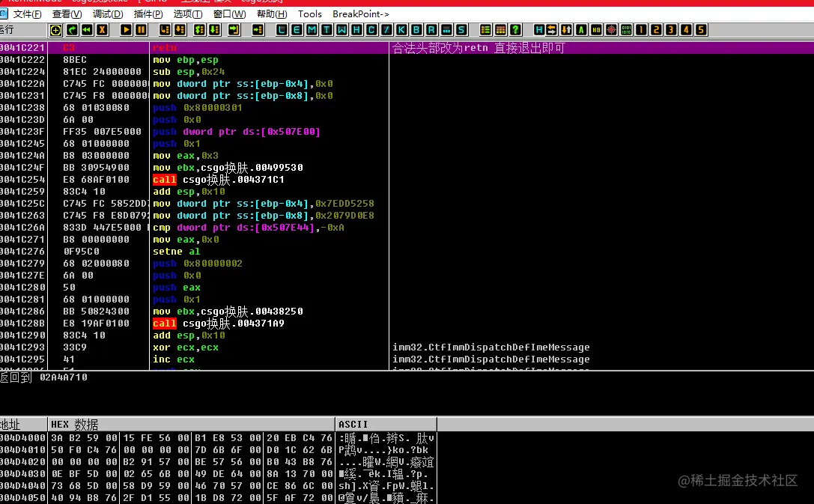The image size is (814, 504).
Task: Click the 地址 dump column header
Action: click(x=23, y=425)
